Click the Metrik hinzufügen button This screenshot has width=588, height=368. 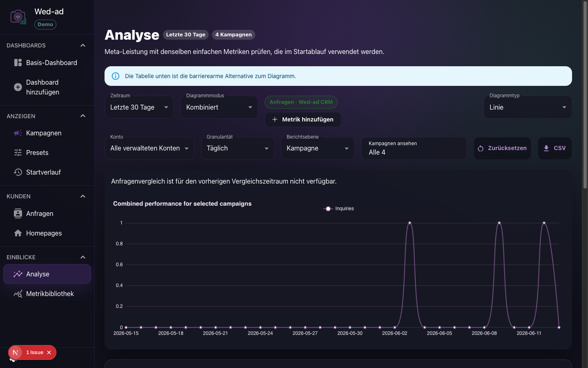303,119
